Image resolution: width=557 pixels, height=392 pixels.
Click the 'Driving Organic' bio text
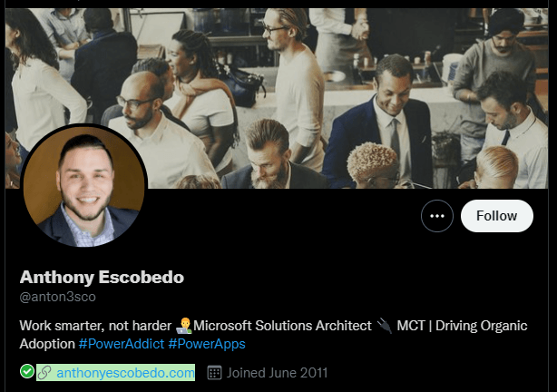coord(482,326)
